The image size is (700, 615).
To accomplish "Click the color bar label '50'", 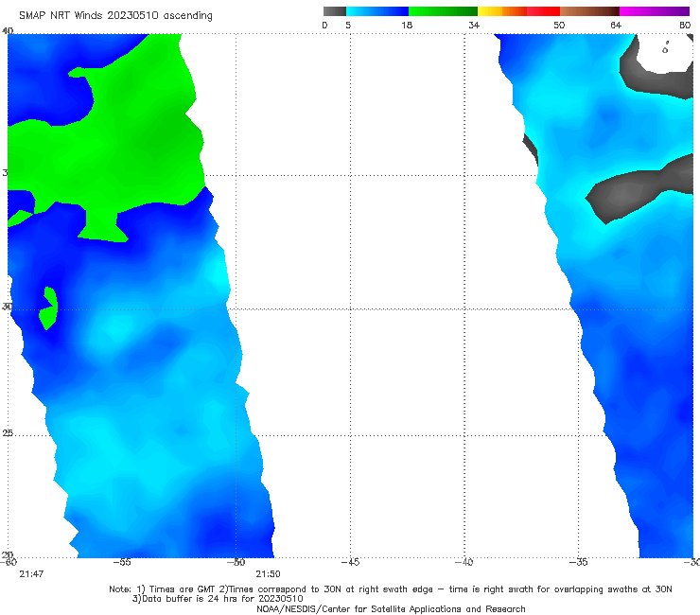I will pyautogui.click(x=559, y=25).
